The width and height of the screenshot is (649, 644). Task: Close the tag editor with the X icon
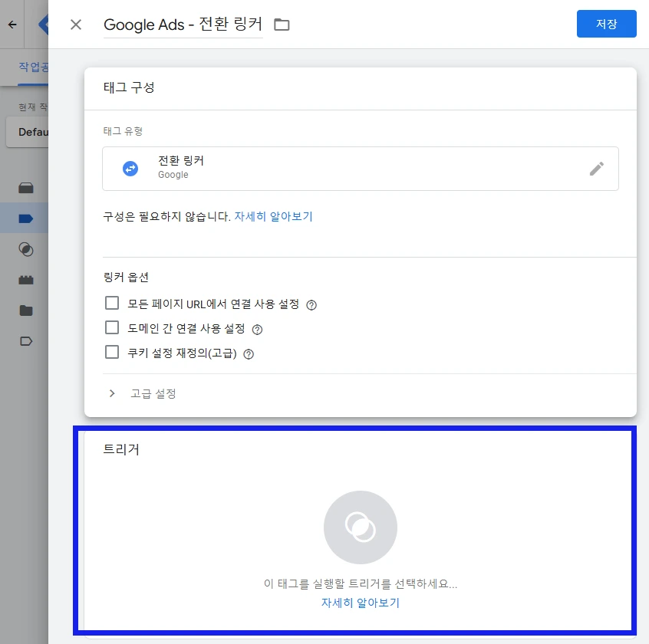pos(76,25)
